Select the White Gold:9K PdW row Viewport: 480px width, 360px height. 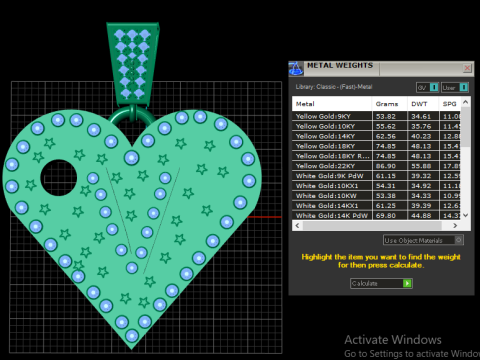click(377, 176)
